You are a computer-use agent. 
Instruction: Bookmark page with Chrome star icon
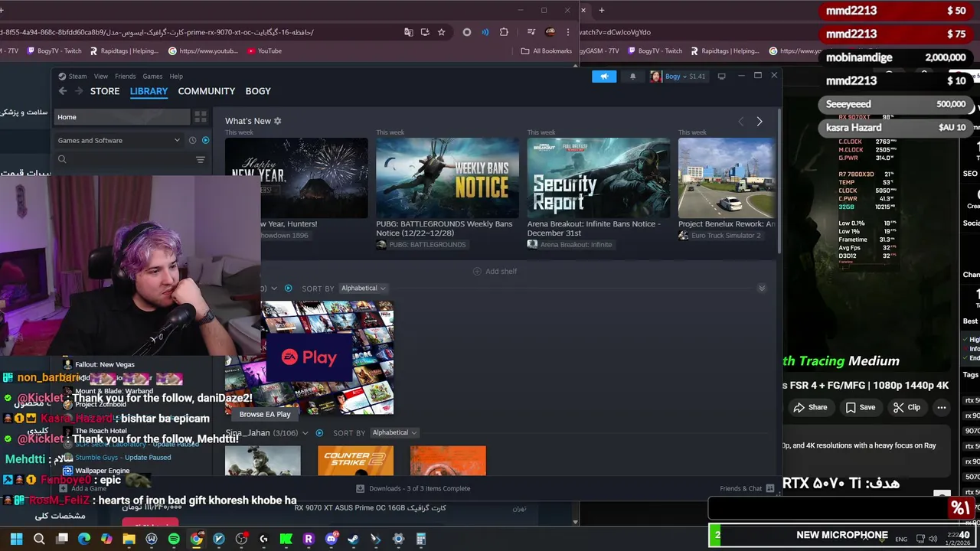coord(442,32)
